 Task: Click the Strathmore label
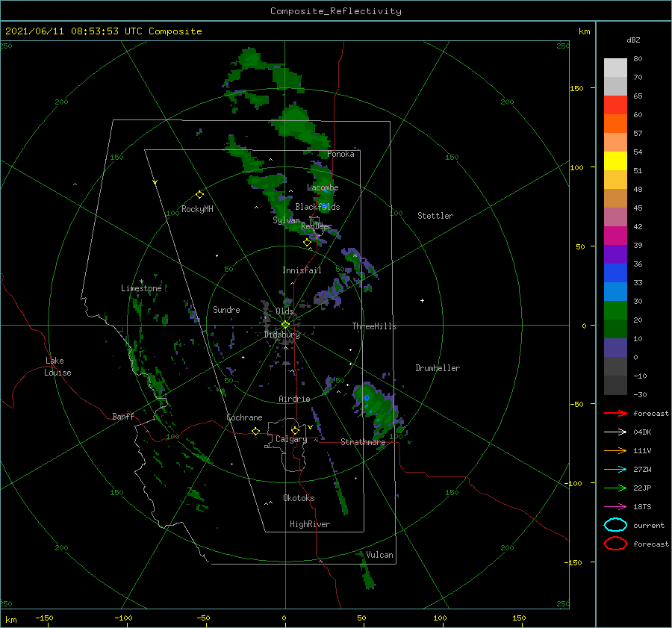click(363, 442)
